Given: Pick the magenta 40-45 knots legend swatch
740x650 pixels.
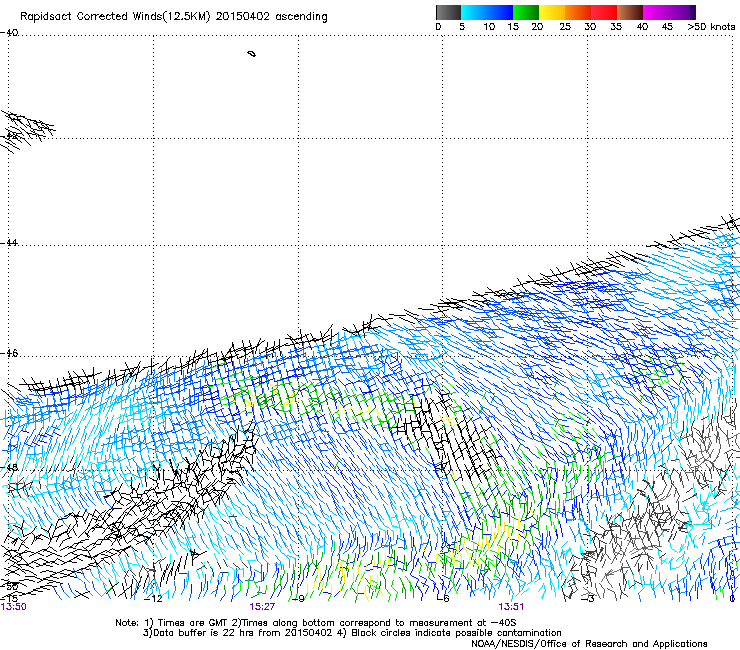Looking at the screenshot, I should pyautogui.click(x=656, y=12).
